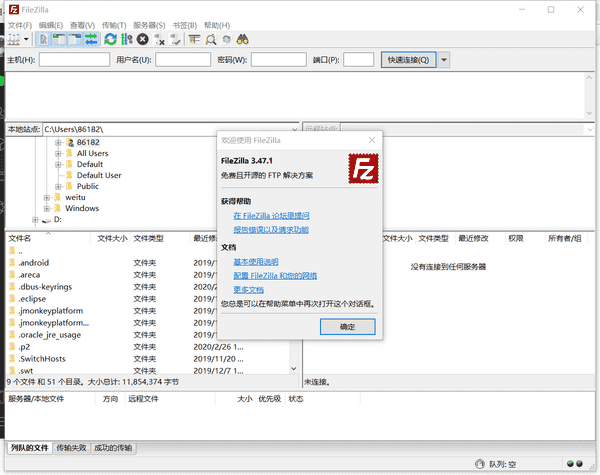The image size is (600, 475).
Task: Open 在 FileZilla 论坛里提问 link
Action: 271,216
